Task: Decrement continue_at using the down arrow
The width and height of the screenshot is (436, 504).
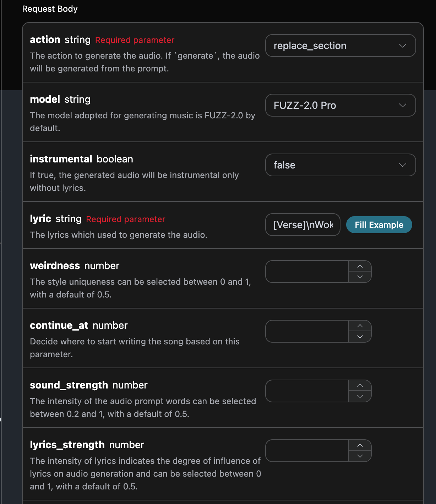Action: tap(360, 337)
